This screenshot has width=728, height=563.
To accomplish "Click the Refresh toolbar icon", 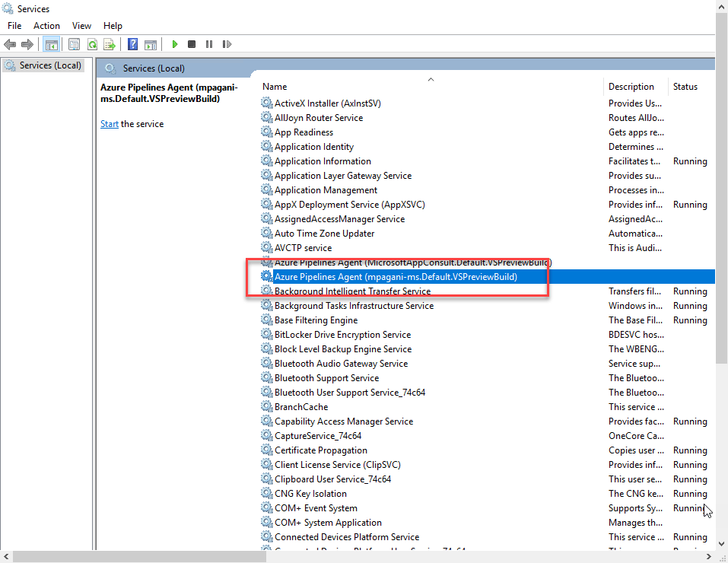I will point(92,44).
